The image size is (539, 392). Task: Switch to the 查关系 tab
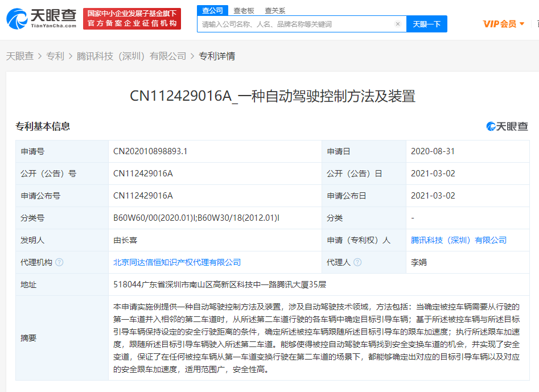tap(275, 11)
